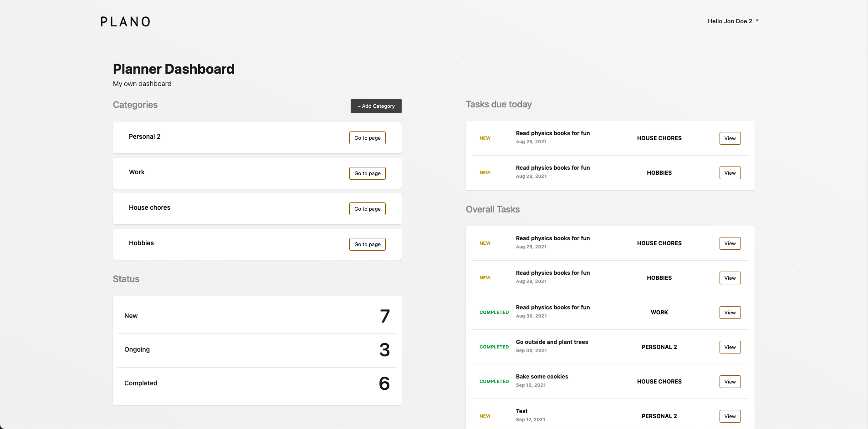View the House Chores task due Aug 25
This screenshot has height=429, width=868.
[730, 138]
